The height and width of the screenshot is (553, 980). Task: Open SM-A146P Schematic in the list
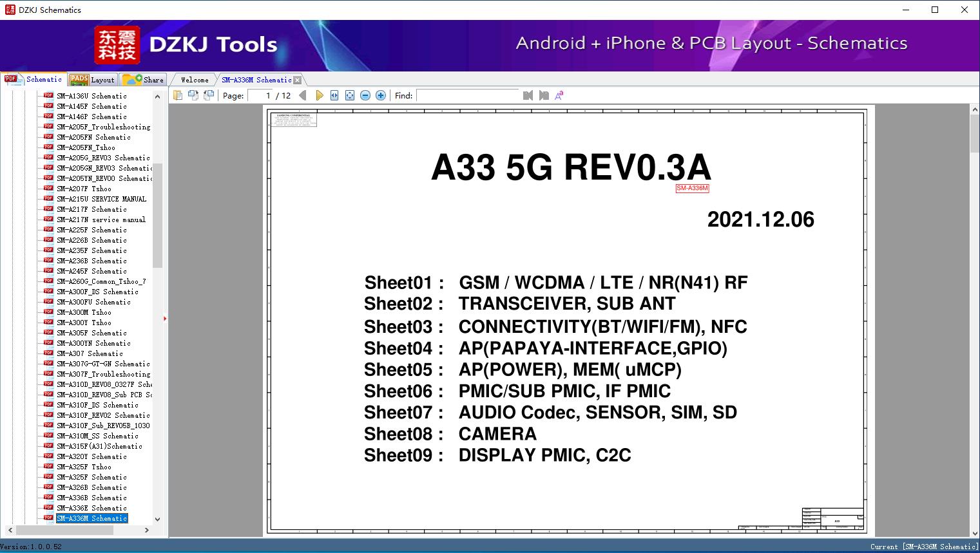(x=91, y=117)
